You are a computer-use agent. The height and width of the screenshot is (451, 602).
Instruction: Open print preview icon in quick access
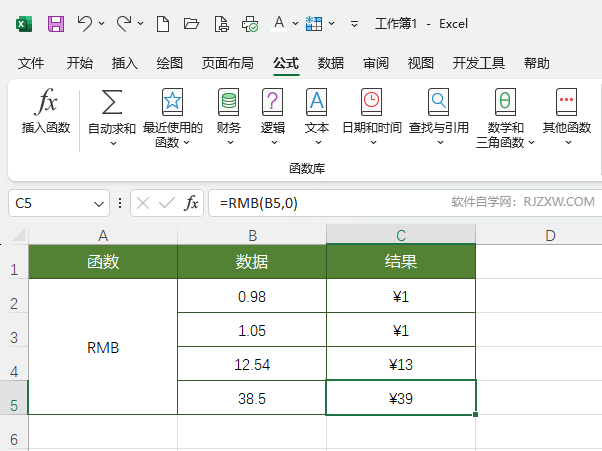222,24
